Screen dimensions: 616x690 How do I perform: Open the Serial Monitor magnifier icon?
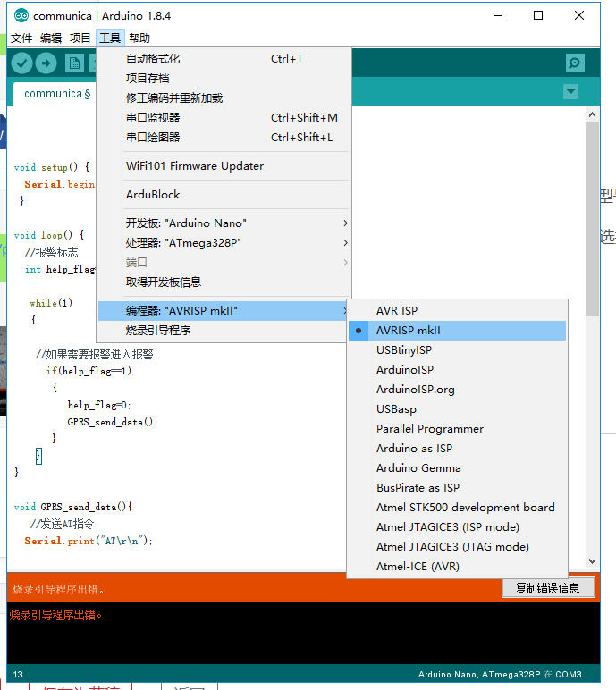(575, 63)
